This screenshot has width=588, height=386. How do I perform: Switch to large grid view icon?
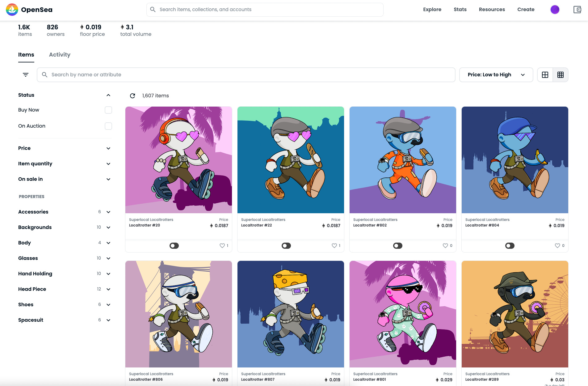point(545,75)
